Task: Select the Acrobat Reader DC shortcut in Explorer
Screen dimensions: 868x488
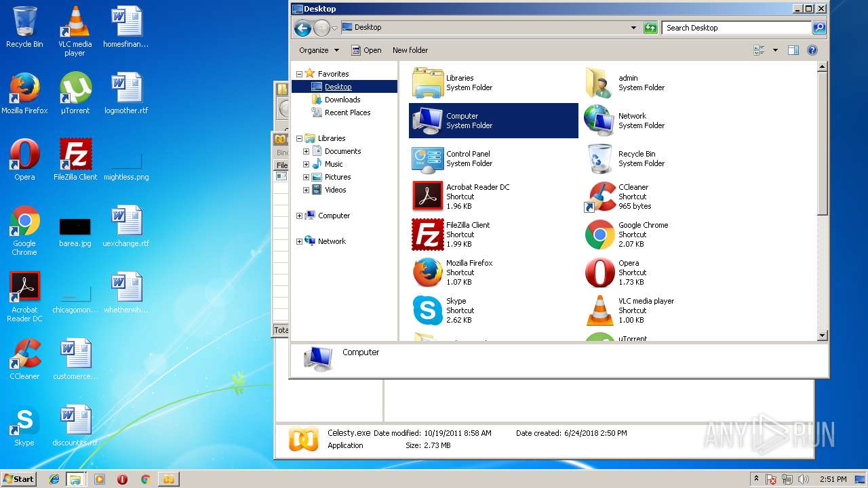Action: (493, 197)
